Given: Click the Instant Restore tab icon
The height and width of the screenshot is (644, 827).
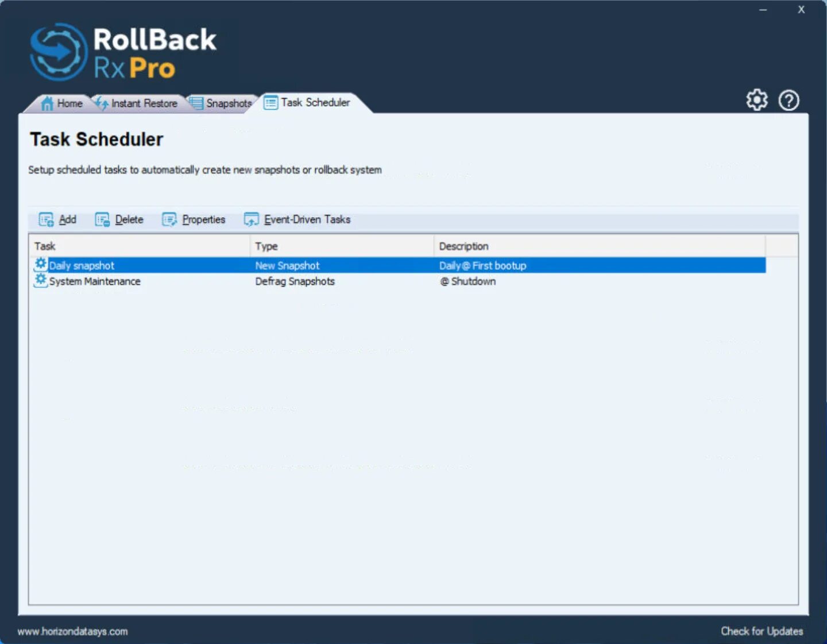Looking at the screenshot, I should [x=102, y=103].
